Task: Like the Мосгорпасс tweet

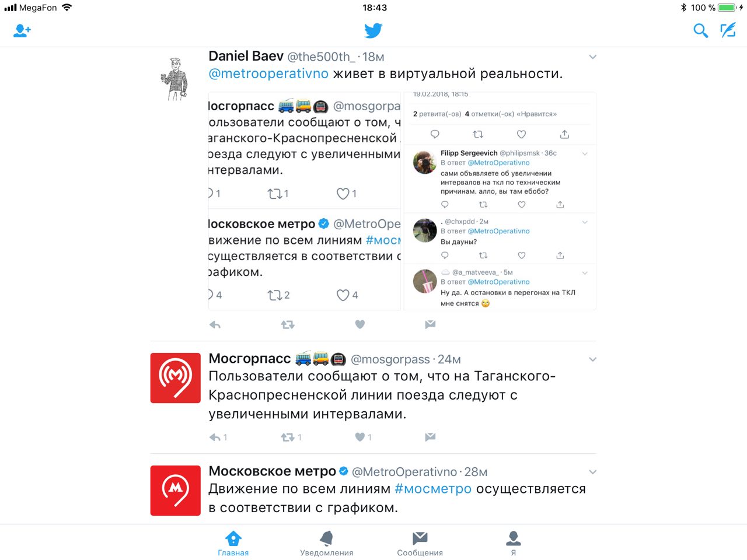Action: point(360,437)
